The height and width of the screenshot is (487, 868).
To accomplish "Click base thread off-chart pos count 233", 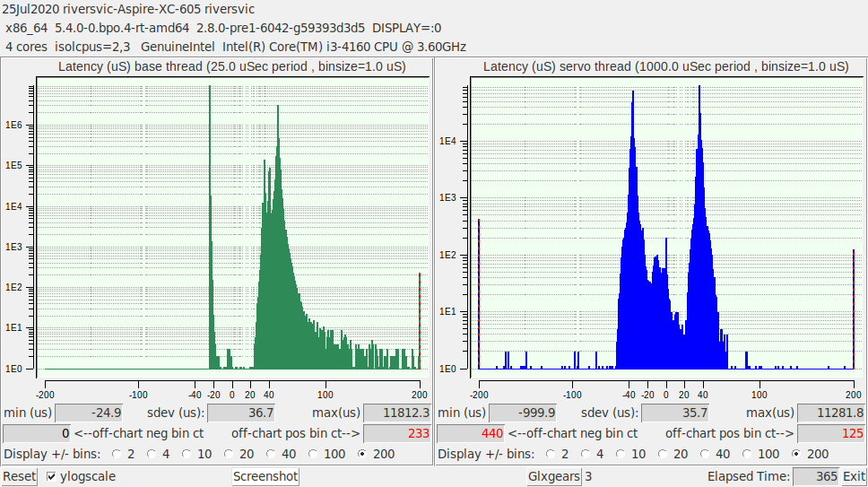I will 397,433.
